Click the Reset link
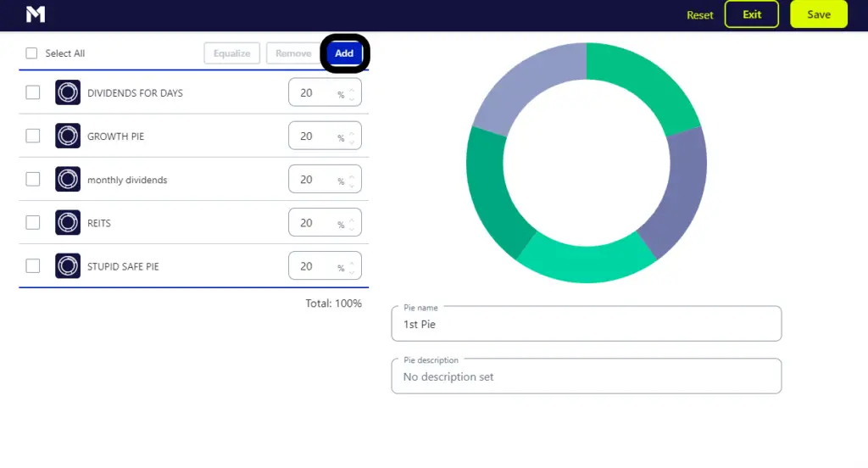This screenshot has width=868, height=468. pos(699,15)
